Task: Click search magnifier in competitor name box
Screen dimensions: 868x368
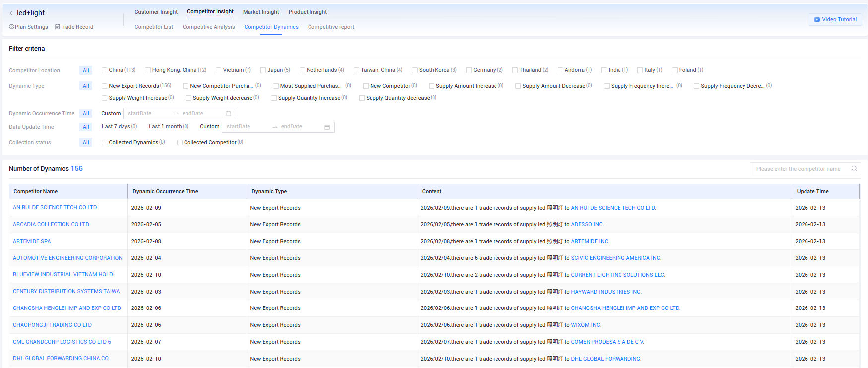Action: point(854,169)
